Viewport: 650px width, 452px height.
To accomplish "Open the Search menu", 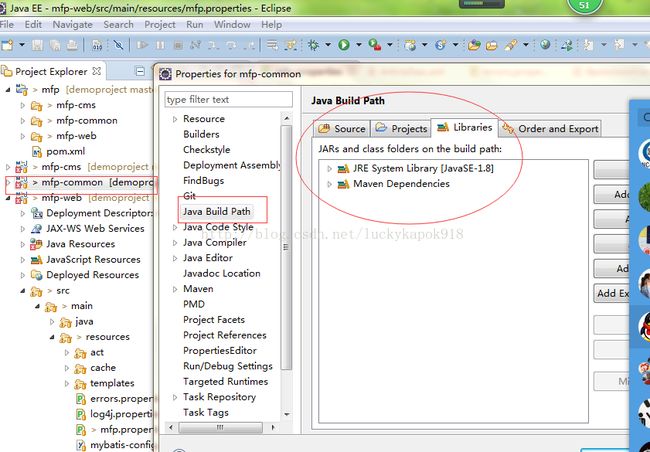I will click(119, 24).
